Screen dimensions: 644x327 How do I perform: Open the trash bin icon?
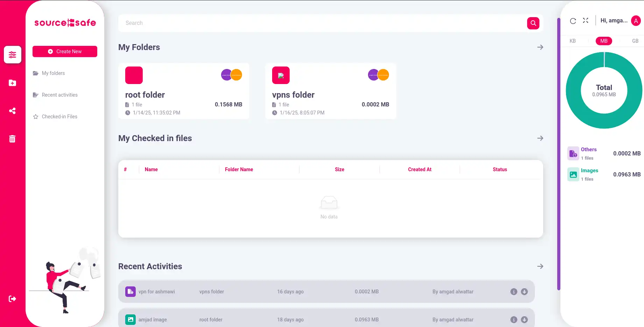coord(12,139)
